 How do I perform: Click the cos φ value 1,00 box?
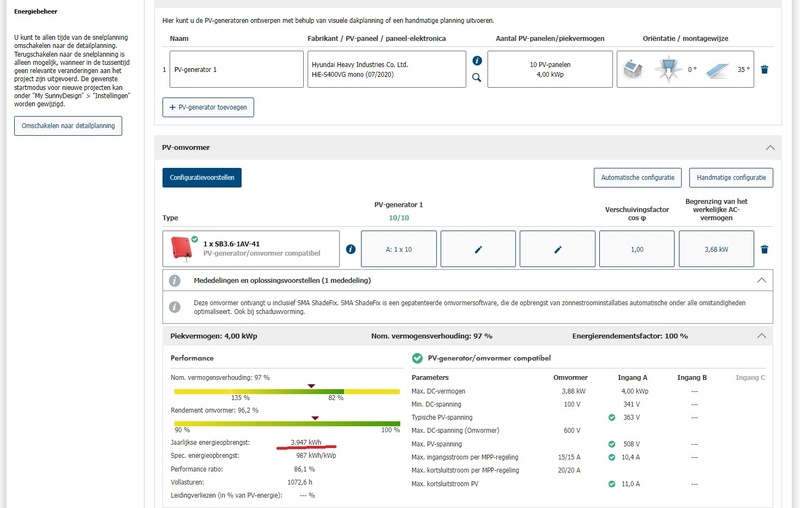[637, 249]
